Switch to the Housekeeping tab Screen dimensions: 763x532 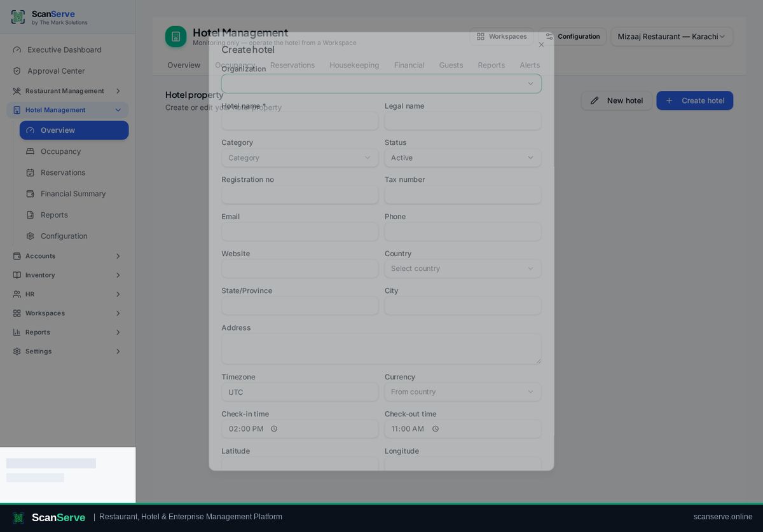[x=354, y=65]
